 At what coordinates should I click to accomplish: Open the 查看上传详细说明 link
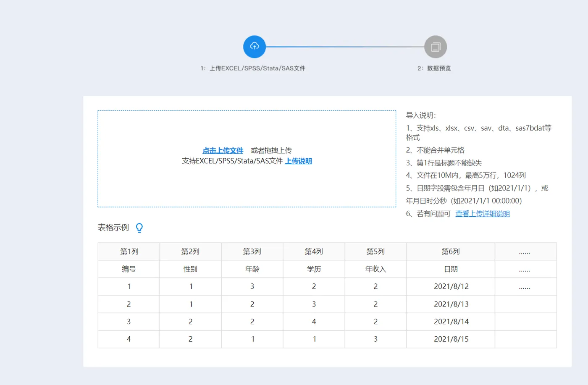click(x=483, y=214)
